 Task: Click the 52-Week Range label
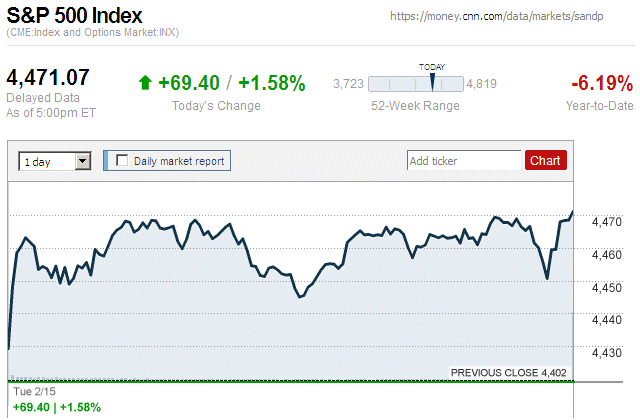click(415, 106)
